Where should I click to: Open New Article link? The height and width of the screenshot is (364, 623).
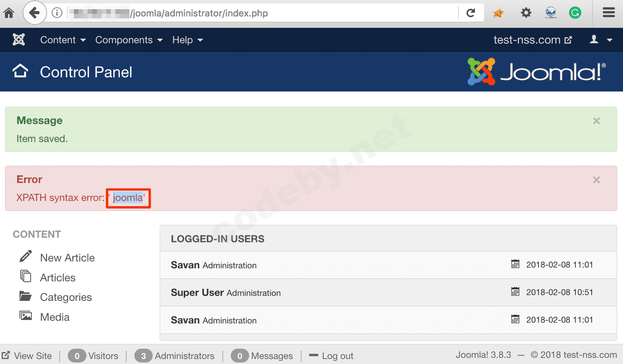click(67, 258)
